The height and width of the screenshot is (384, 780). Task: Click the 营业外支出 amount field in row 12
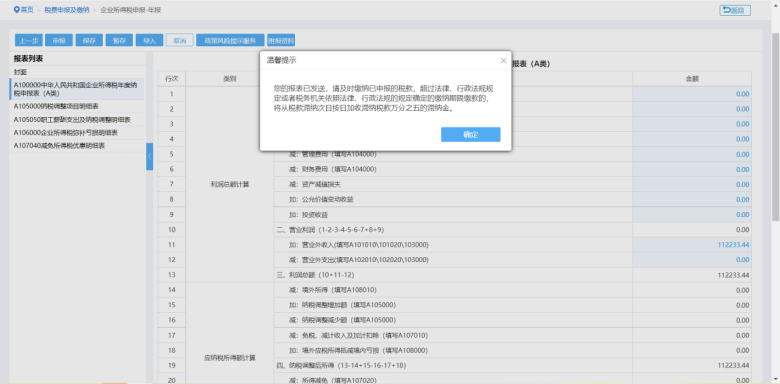[692, 260]
